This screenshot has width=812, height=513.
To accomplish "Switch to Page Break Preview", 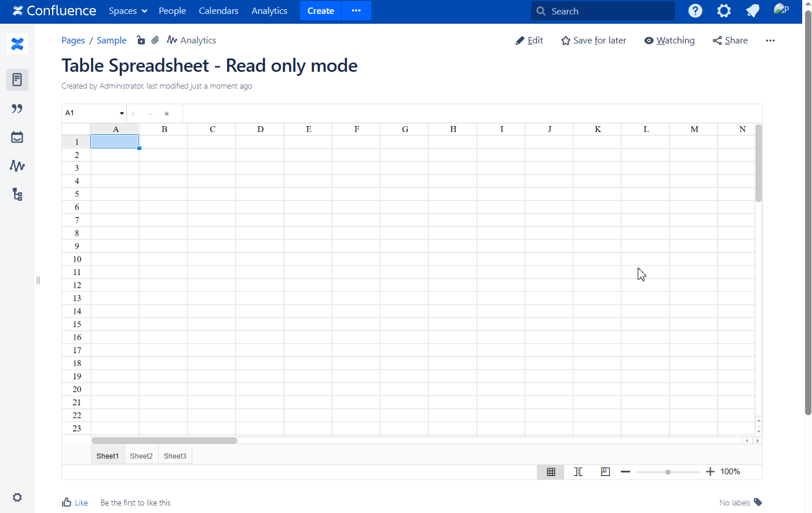I will pos(605,472).
